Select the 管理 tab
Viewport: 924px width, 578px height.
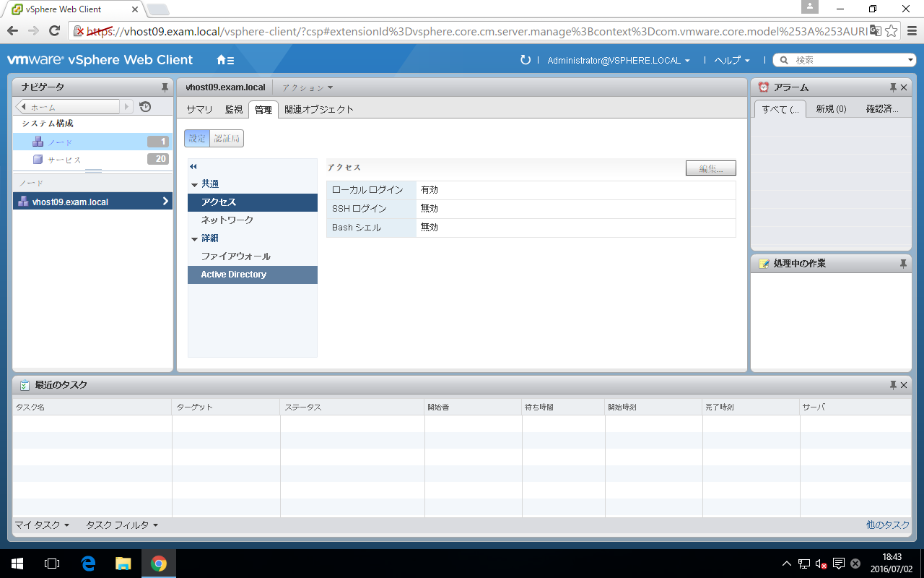coord(263,110)
